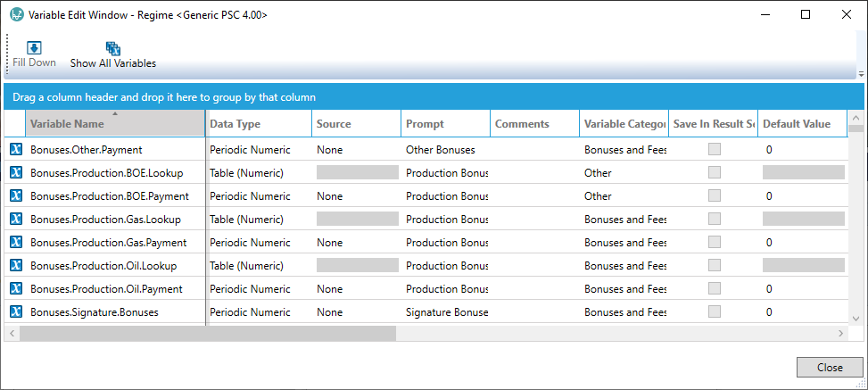Click the vertical scrollbar up arrow
868x390 pixels.
pyautogui.click(x=856, y=118)
